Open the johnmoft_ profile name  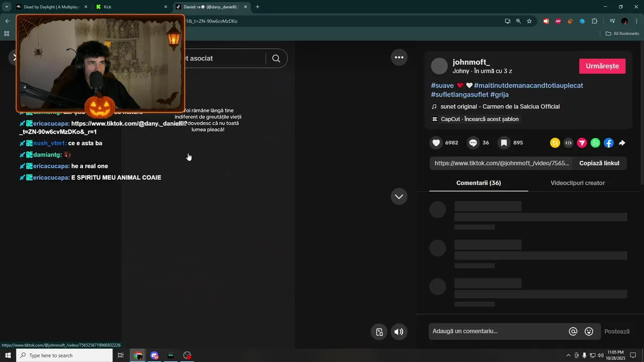click(471, 62)
